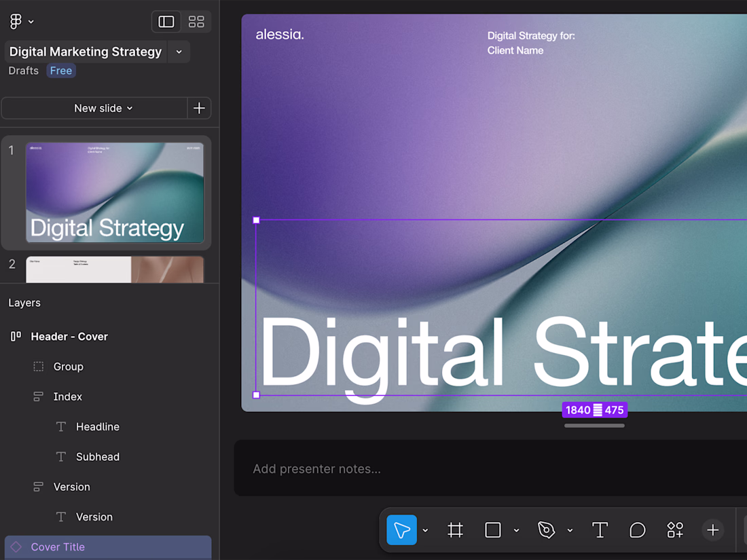Select the Version auto layout layer
Image resolution: width=747 pixels, height=560 pixels.
click(71, 487)
